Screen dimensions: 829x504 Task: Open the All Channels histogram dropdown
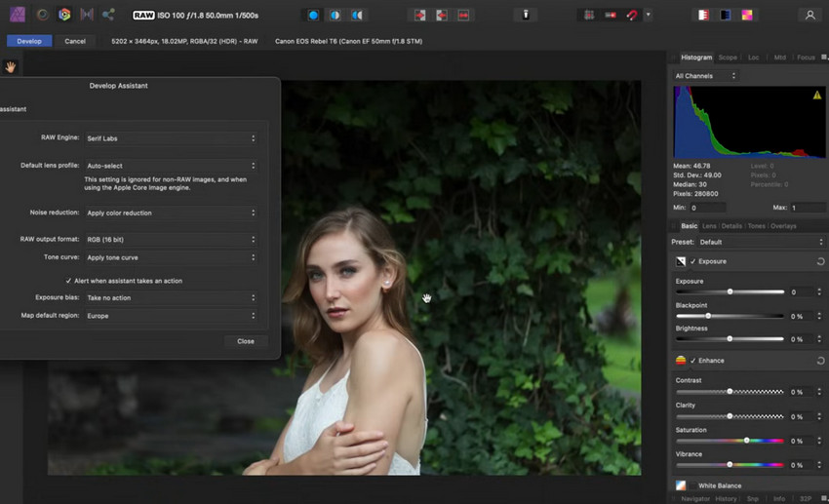(705, 76)
